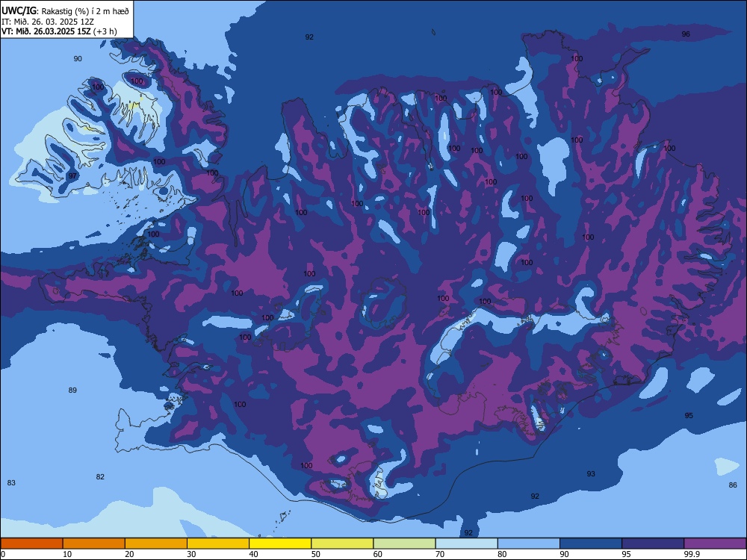
Task: Click the '95' humidity value over the sea
Action: (x=689, y=415)
